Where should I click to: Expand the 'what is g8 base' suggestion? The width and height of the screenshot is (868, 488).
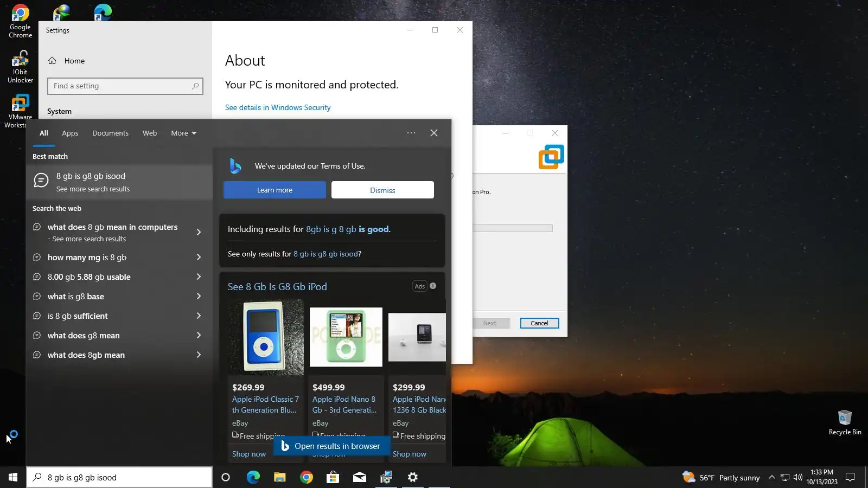[x=199, y=296]
